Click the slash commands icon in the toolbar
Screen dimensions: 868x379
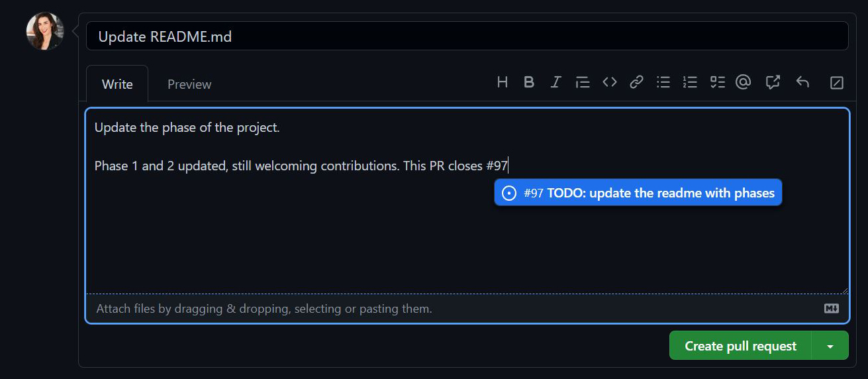click(837, 83)
